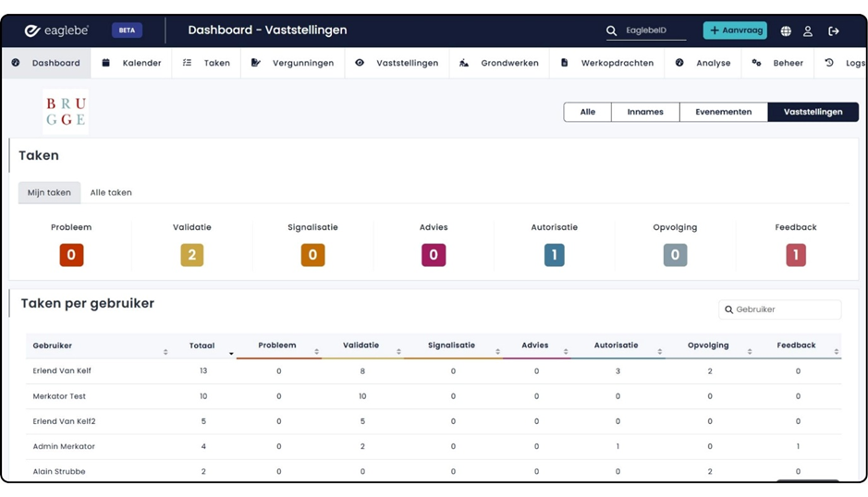Sort table by Opvolging column arrows
The image size is (868, 497).
pos(750,351)
